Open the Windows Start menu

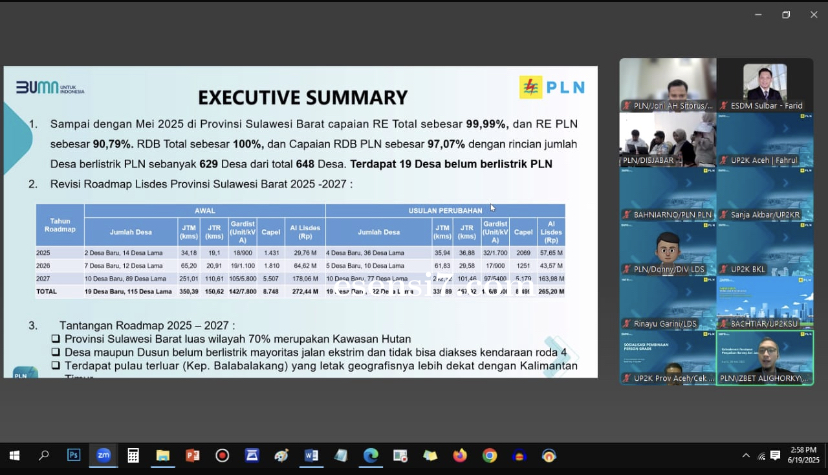[13, 455]
